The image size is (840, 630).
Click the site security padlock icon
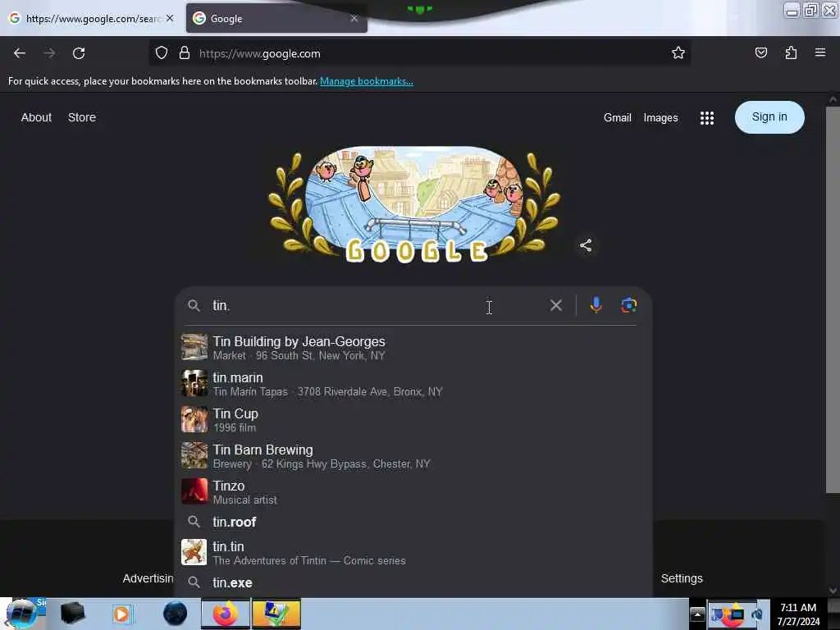(185, 53)
